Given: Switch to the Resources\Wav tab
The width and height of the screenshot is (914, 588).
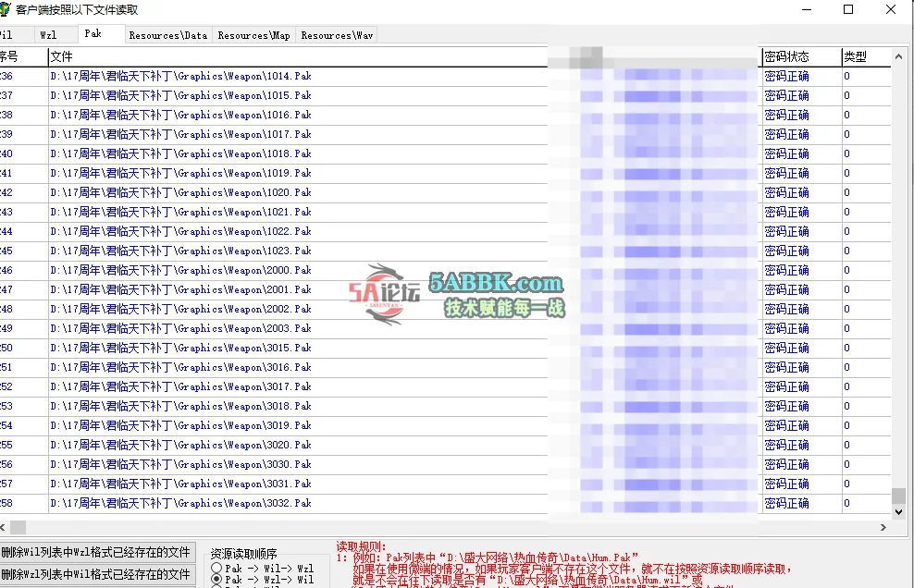Looking at the screenshot, I should coord(337,35).
